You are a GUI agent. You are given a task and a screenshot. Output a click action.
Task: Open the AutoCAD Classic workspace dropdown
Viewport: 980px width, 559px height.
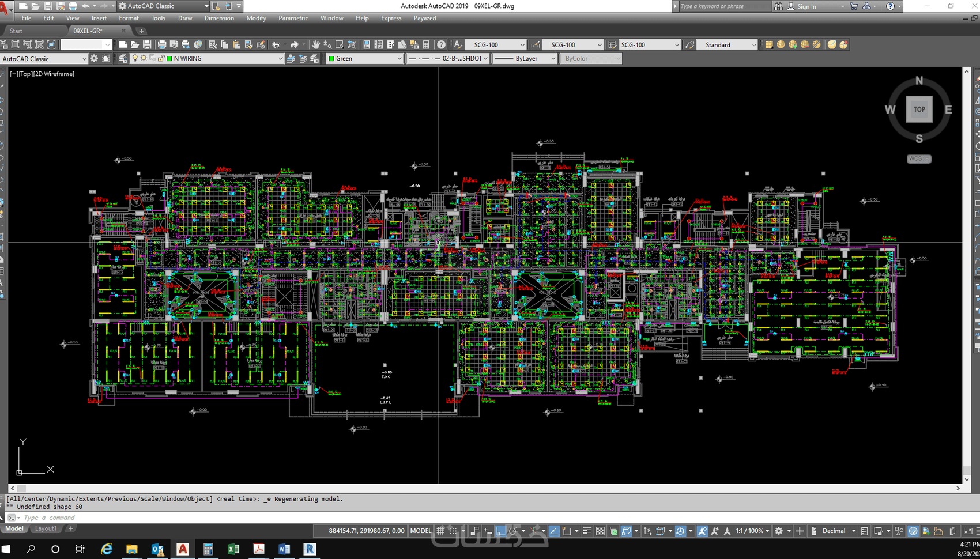[44, 58]
